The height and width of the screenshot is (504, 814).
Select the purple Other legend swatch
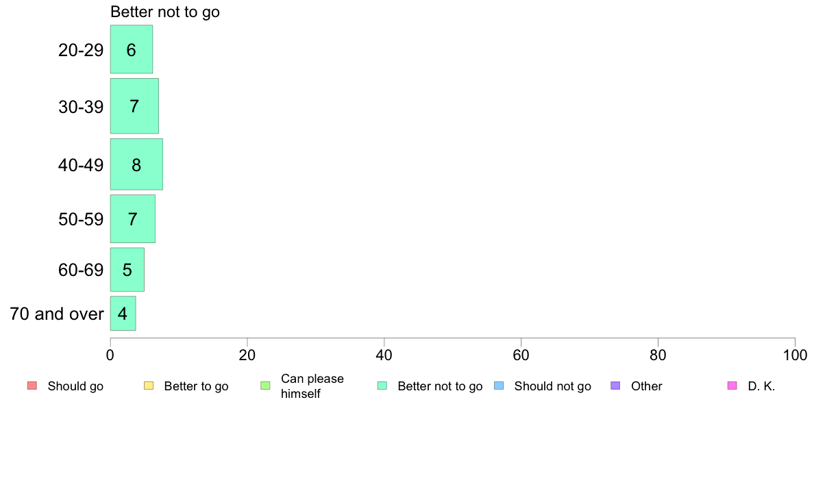pos(616,386)
